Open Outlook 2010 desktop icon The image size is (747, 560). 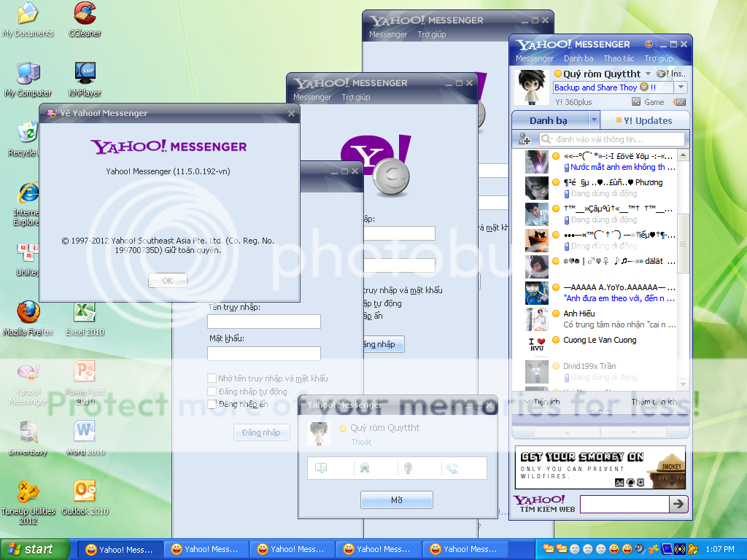(85, 497)
